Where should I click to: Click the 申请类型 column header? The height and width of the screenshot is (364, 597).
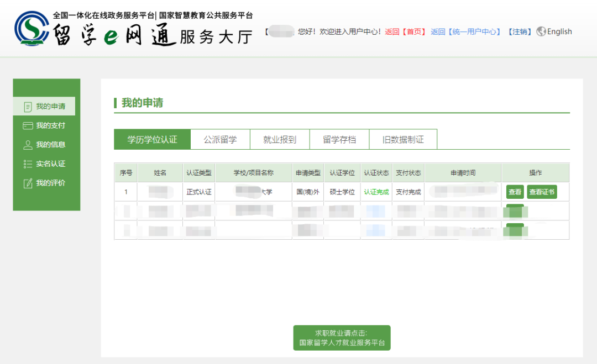pos(308,173)
